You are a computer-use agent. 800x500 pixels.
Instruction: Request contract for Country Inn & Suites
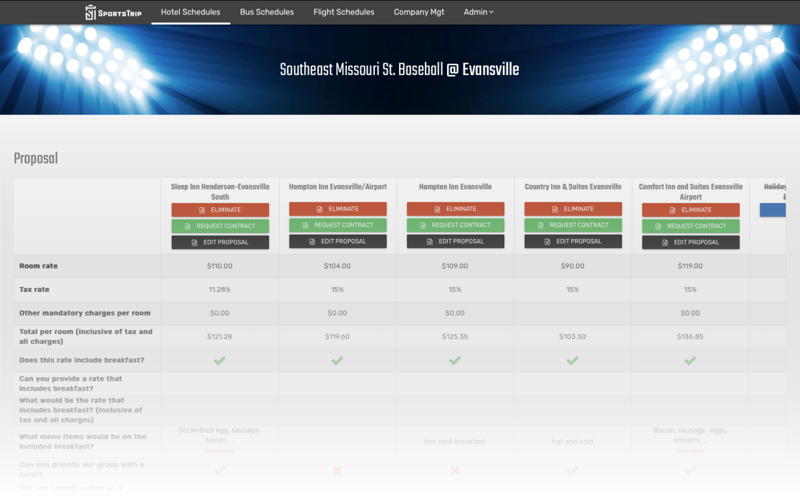(573, 225)
